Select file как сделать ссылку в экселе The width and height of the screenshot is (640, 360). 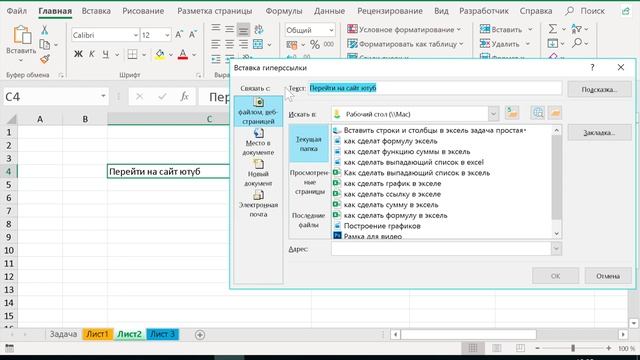coord(387,194)
